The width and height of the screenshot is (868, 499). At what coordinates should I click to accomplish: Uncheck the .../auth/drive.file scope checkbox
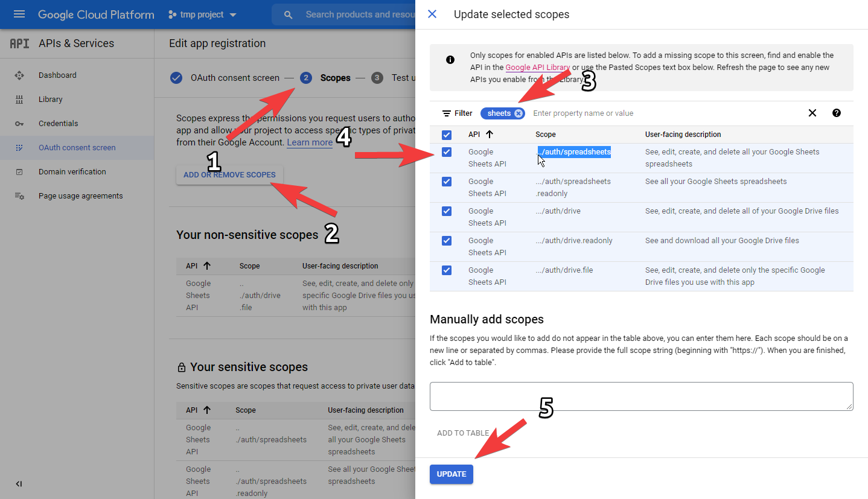tap(447, 270)
